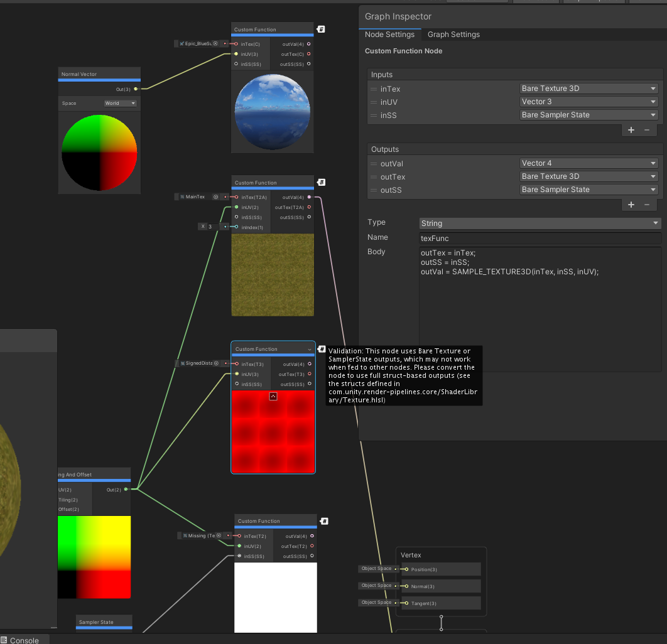Open the outVal Vector 4 type dropdown

pyautogui.click(x=588, y=163)
